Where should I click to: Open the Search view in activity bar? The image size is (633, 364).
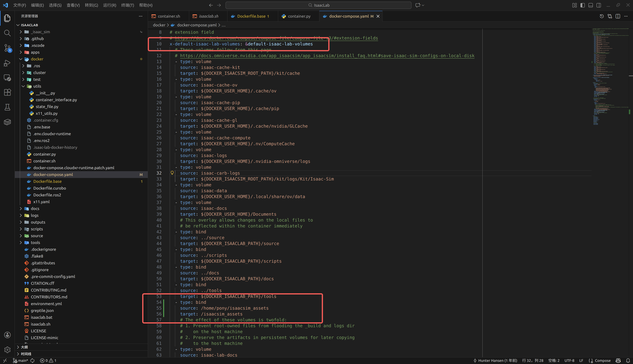pos(7,33)
